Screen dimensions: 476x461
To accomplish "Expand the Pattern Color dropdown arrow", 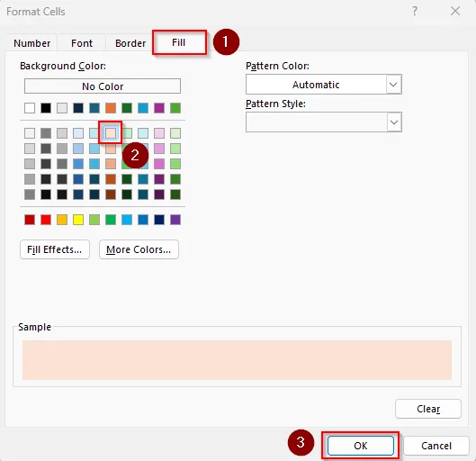I will pyautogui.click(x=393, y=85).
